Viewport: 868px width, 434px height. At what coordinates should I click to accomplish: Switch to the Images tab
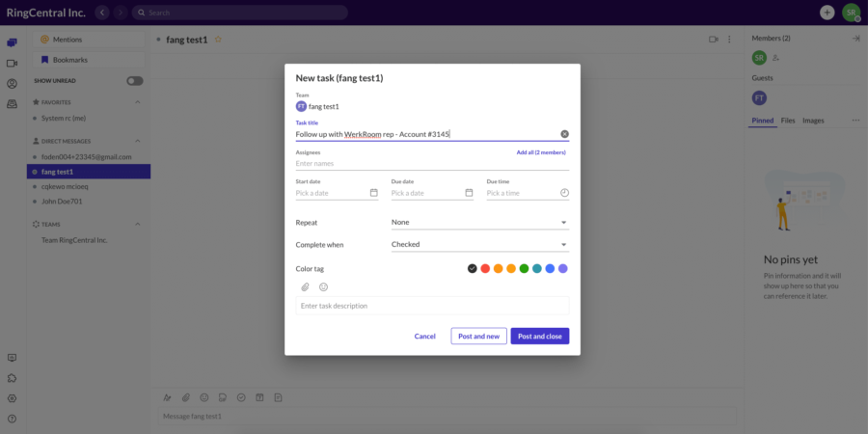click(x=813, y=121)
